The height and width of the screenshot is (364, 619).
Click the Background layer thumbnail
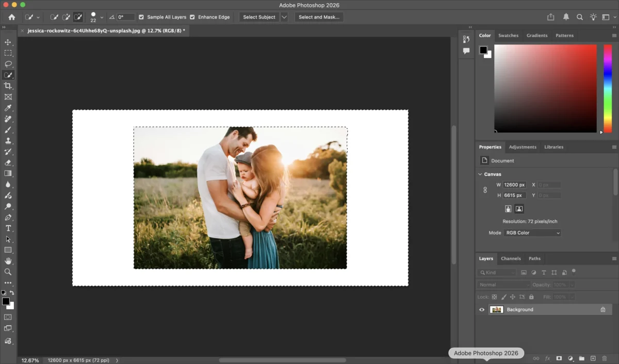pyautogui.click(x=497, y=310)
